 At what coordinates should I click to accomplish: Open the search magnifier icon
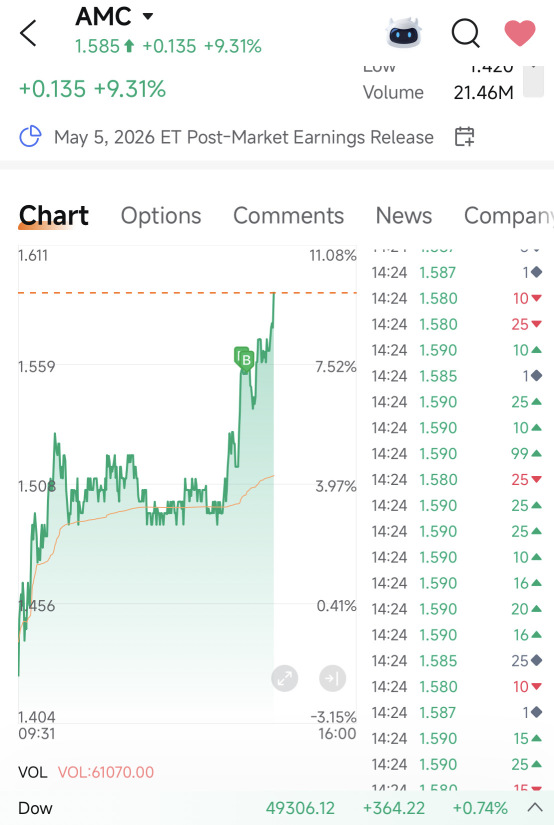466,33
